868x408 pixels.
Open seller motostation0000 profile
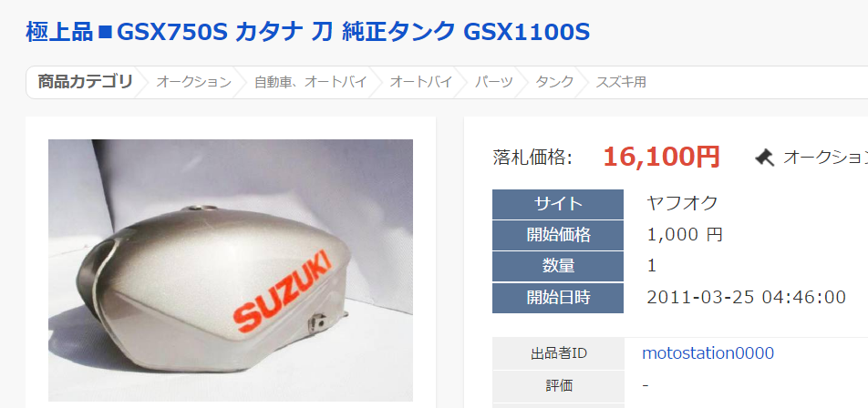(708, 353)
